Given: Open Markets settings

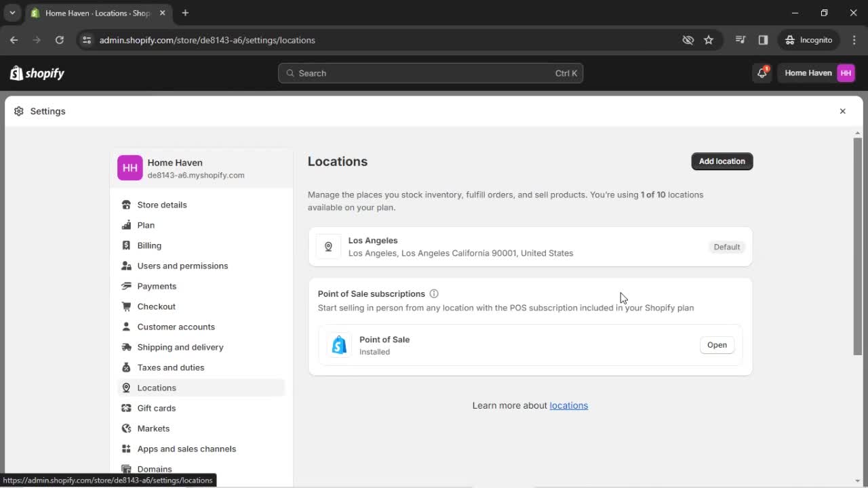Looking at the screenshot, I should pyautogui.click(x=201, y=428).
